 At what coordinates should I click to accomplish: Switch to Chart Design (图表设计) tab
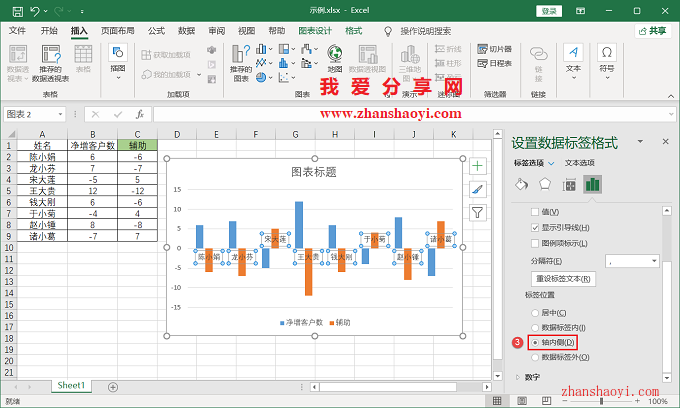click(x=315, y=31)
